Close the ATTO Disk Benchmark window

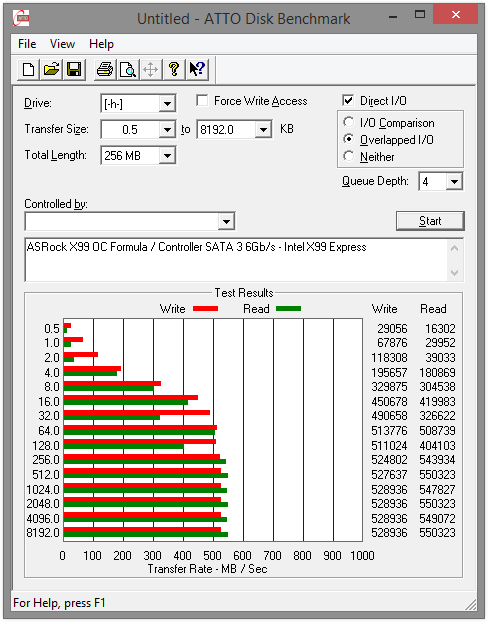point(455,15)
